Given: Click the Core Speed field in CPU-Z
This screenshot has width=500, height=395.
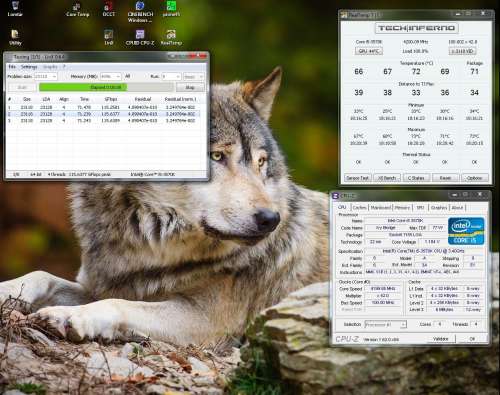Looking at the screenshot, I should pos(383,289).
